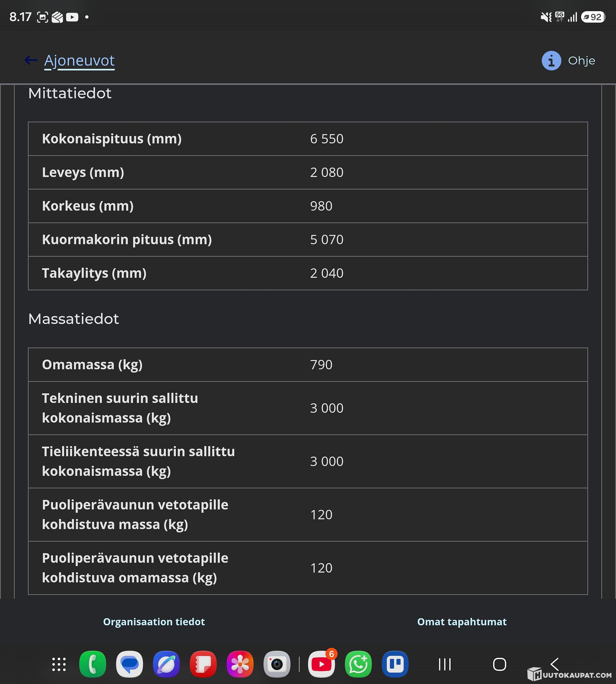The width and height of the screenshot is (616, 684).
Task: Tap the blue back arrow icon
Action: (x=31, y=60)
